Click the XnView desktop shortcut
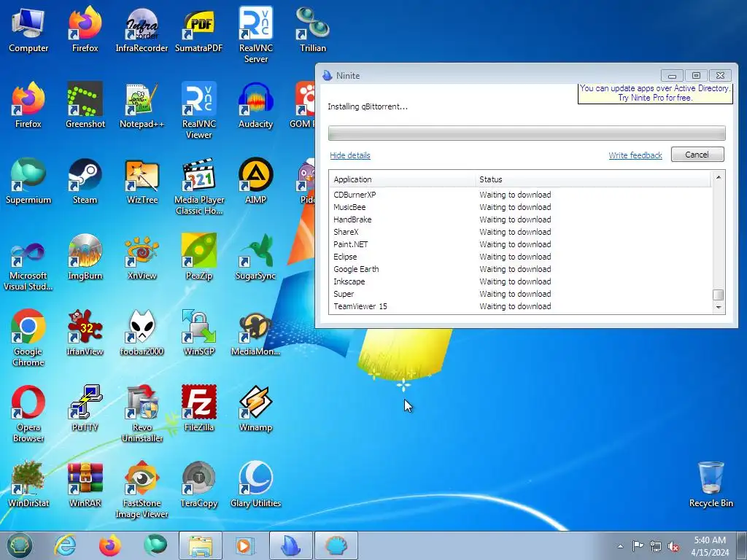Screen dimensions: 747x560 (142, 257)
